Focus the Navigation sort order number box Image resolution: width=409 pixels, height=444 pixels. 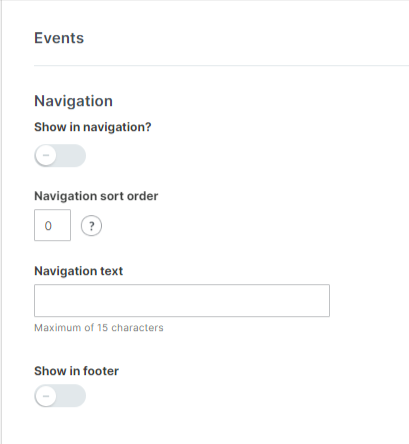coord(52,225)
